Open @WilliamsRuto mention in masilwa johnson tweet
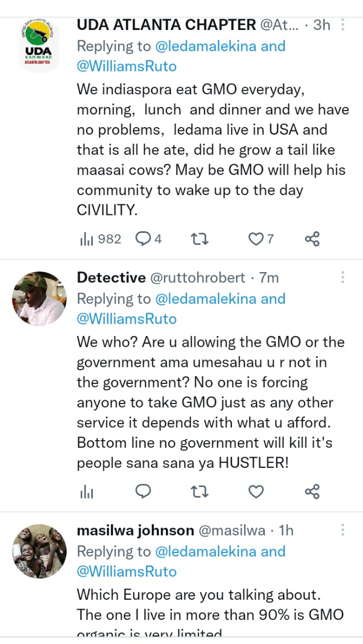 pos(127,571)
